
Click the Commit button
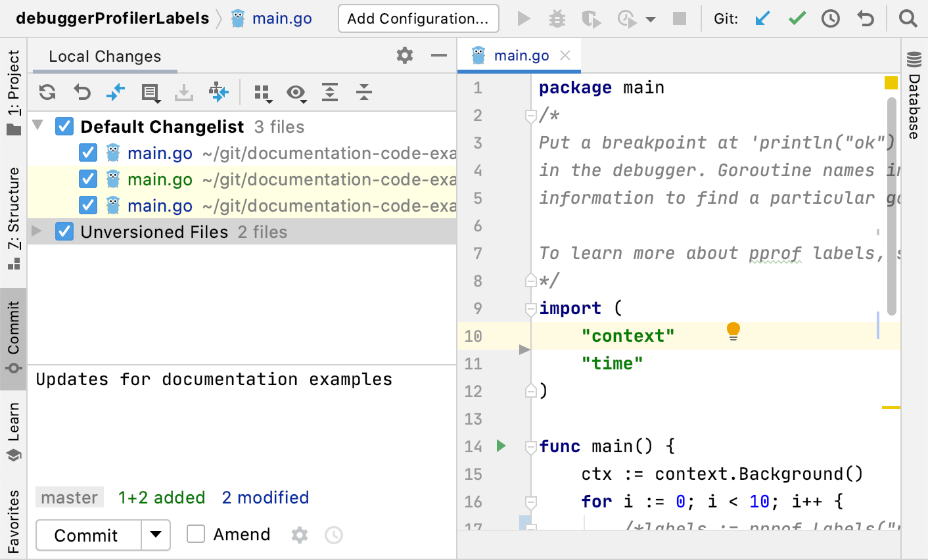coord(87,535)
